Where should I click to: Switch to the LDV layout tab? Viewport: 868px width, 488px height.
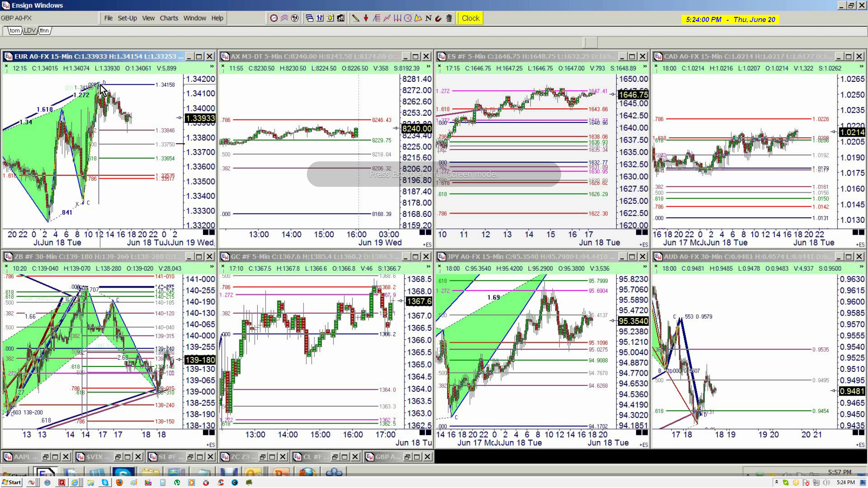30,30
